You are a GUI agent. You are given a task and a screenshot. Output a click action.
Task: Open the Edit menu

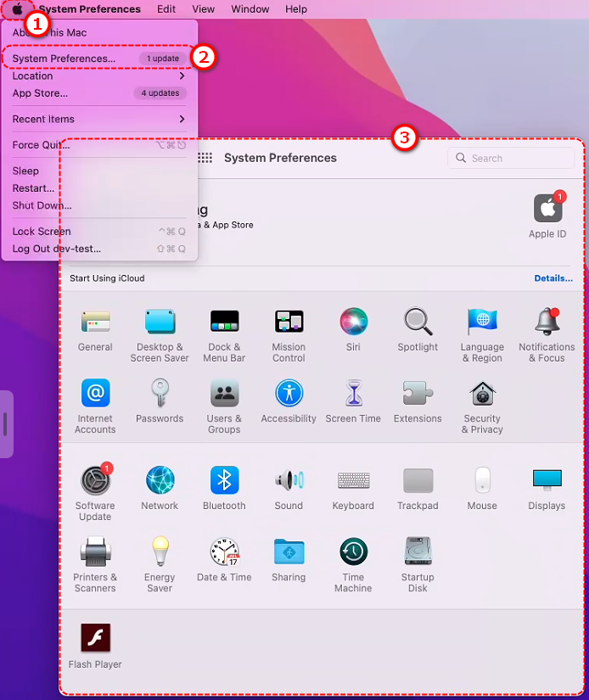click(x=166, y=9)
